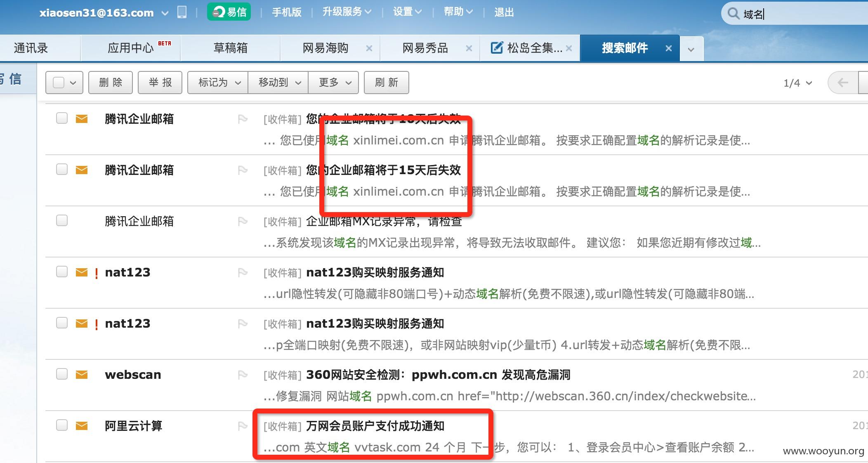
Task: Check the 阿里云计算 email checkbox
Action: coord(62,425)
